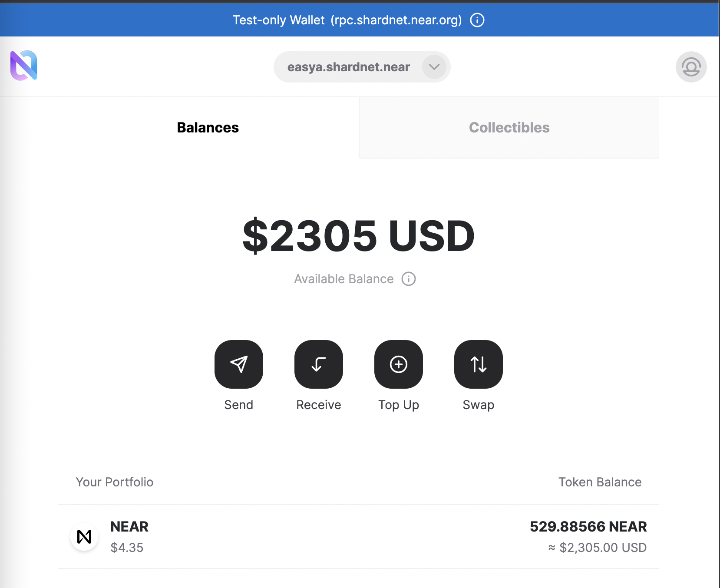Screen dimensions: 720x588
Task: Click the Your Portfolio heading
Action: click(x=115, y=482)
